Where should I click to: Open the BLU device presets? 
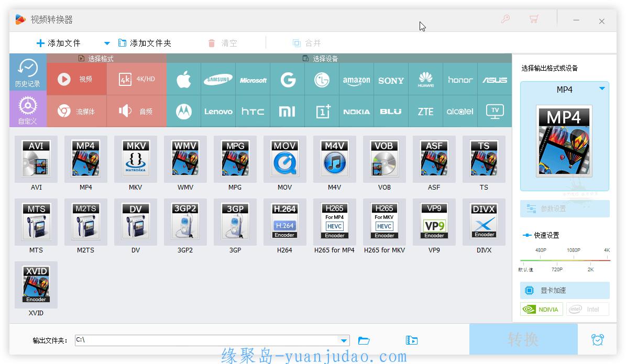pyautogui.click(x=391, y=112)
